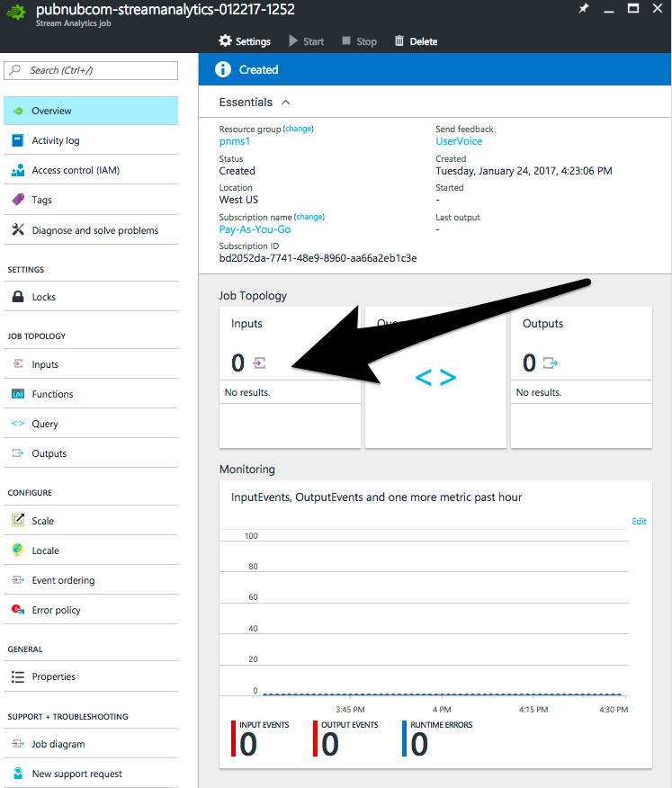
Task: Click the Properties list icon
Action: [x=18, y=677]
